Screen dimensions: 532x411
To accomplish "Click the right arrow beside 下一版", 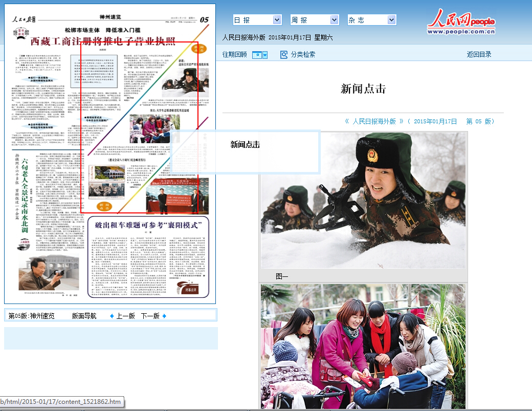I will (x=165, y=316).
